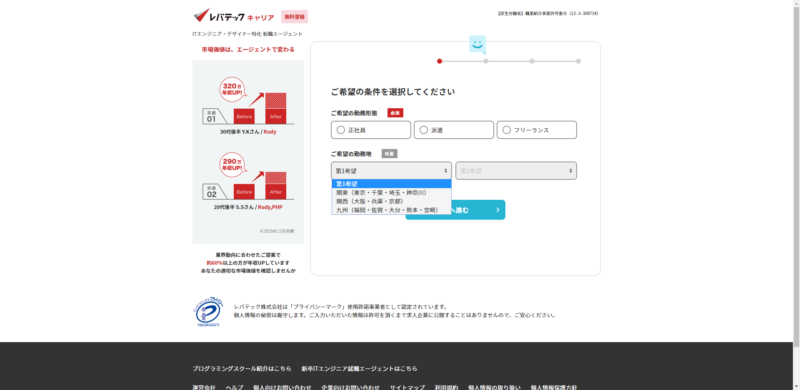
Task: Choose 関東（東京・千葉・埼玉・神奈川） from the list
Action: [x=391, y=192]
